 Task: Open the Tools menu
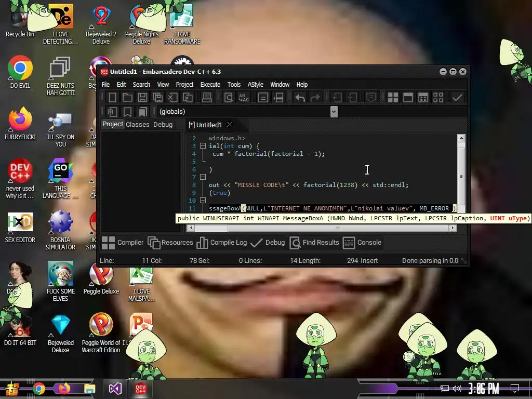pos(234,85)
